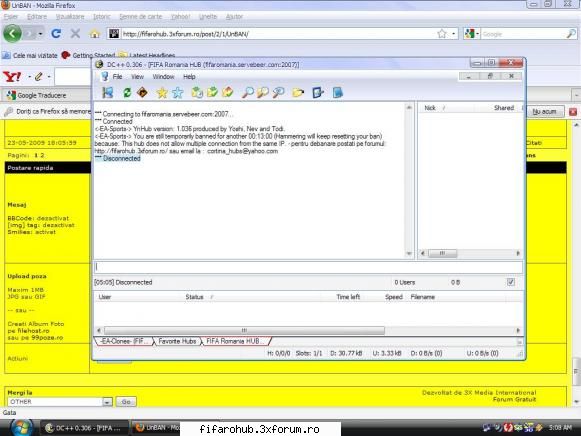
Task: Open the Window menu in DC++
Action: tap(163, 77)
